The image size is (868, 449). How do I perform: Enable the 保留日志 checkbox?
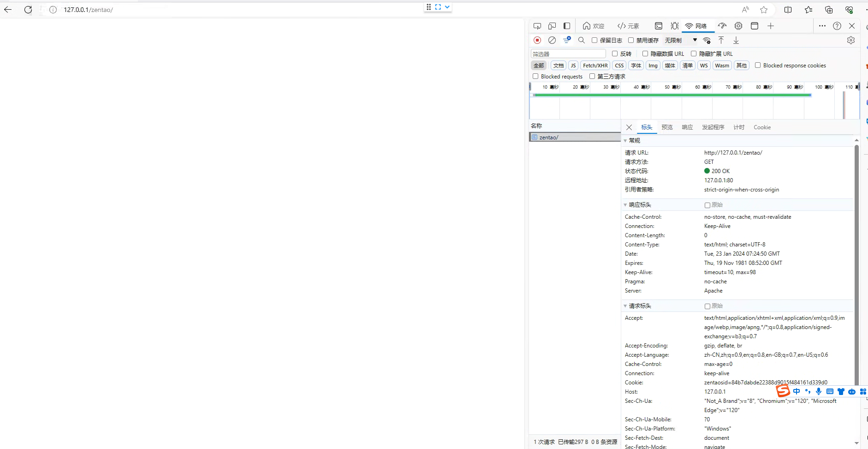[x=595, y=40]
